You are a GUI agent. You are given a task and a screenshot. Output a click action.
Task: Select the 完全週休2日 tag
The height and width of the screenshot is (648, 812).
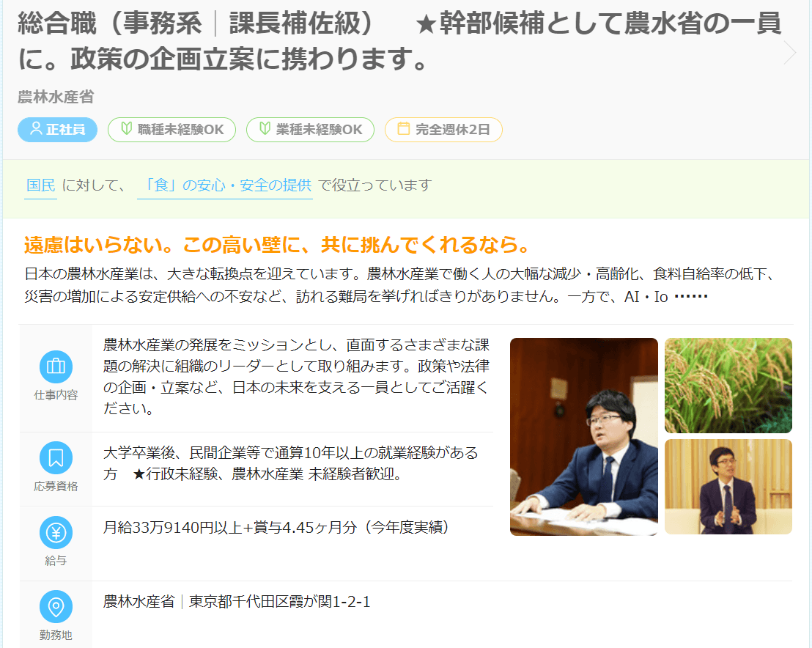click(443, 130)
